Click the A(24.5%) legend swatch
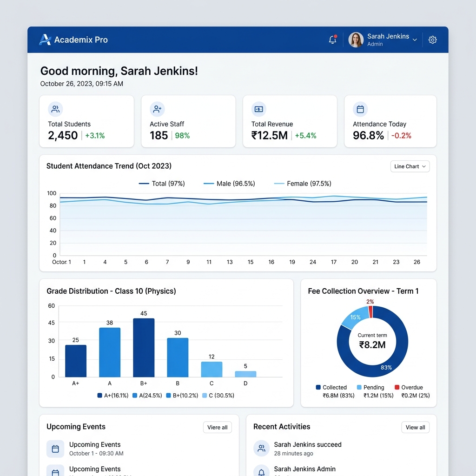The width and height of the screenshot is (476, 476). point(135,395)
